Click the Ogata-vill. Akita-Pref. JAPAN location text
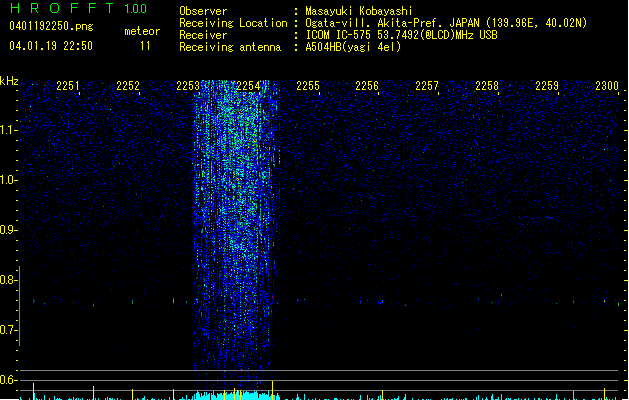 (446, 23)
